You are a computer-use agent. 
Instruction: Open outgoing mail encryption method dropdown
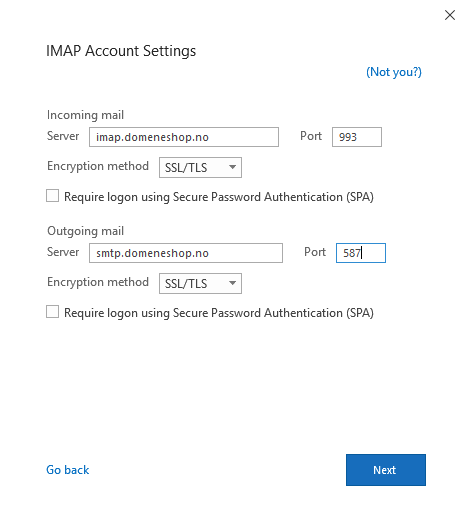pos(200,283)
